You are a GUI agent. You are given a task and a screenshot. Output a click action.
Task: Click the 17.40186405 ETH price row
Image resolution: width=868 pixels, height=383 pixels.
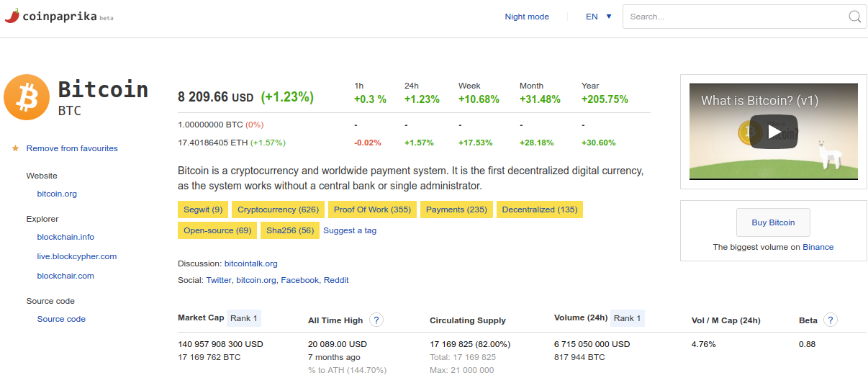point(232,143)
